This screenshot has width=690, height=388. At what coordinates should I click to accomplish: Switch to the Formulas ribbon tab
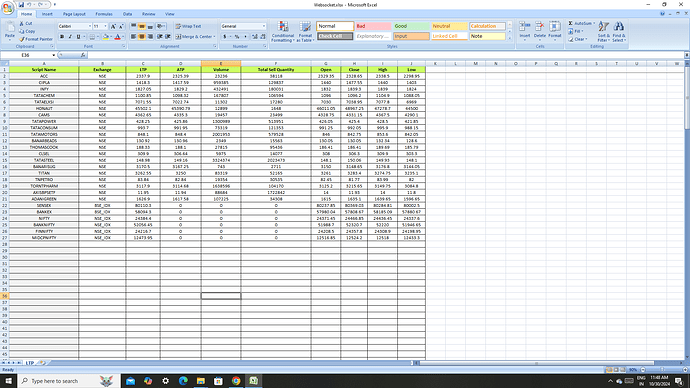[104, 14]
